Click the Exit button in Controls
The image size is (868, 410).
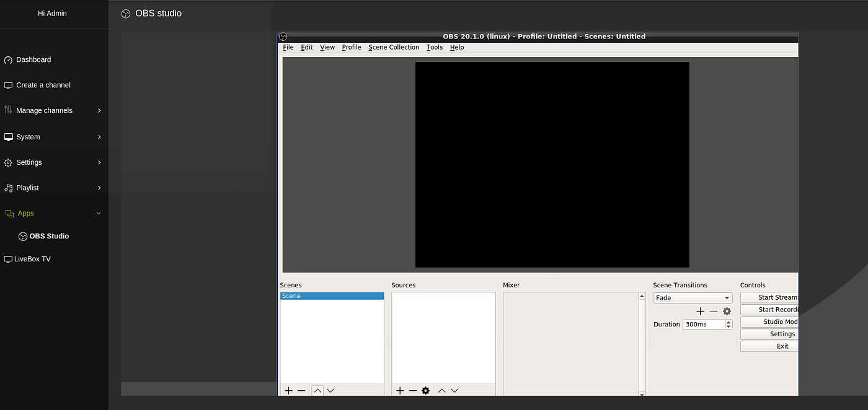coord(769,346)
